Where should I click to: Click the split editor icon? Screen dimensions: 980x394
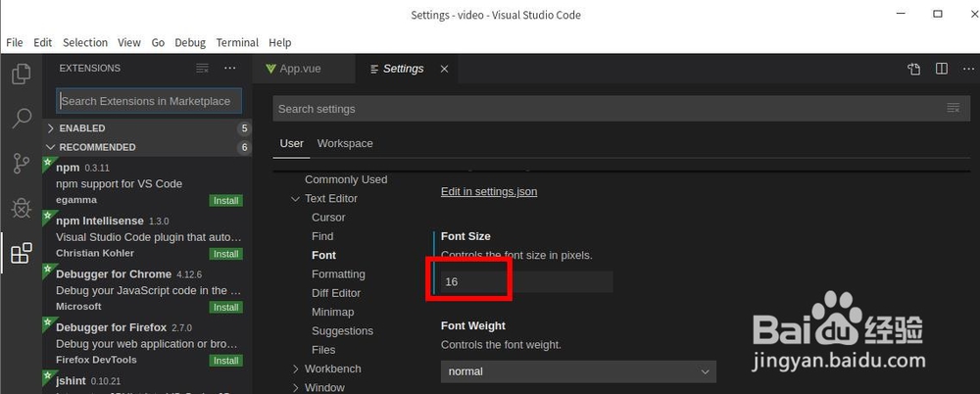(941, 69)
